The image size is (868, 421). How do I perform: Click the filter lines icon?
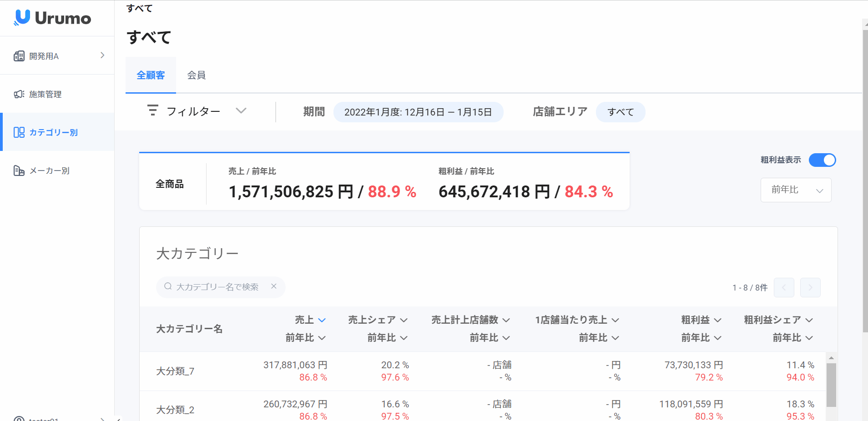point(153,110)
